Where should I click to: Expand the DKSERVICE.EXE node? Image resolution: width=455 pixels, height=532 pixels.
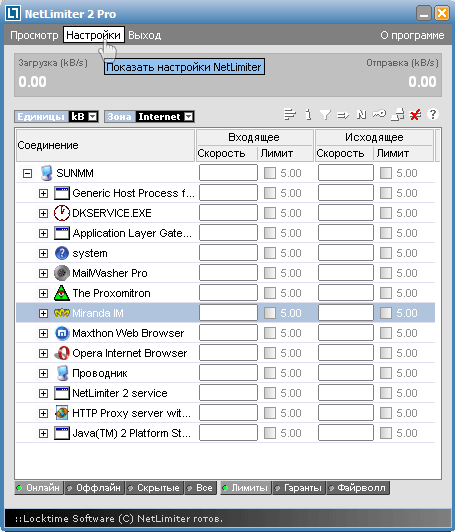[43, 213]
